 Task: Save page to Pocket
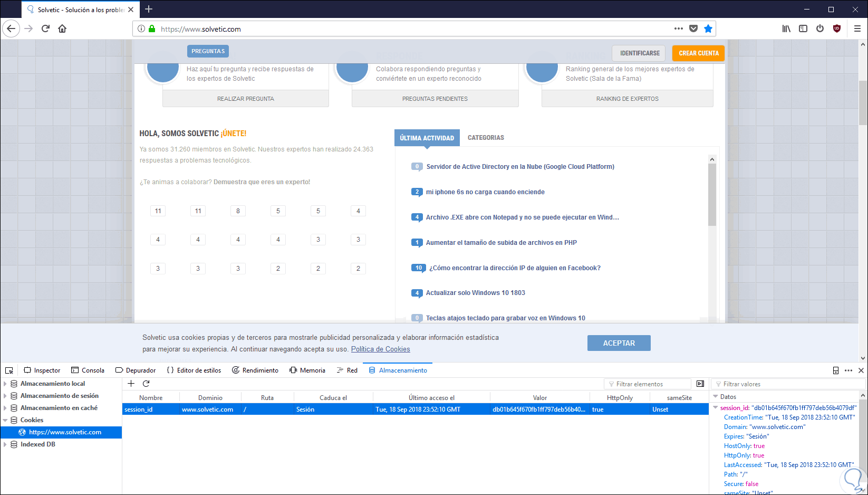coord(693,28)
